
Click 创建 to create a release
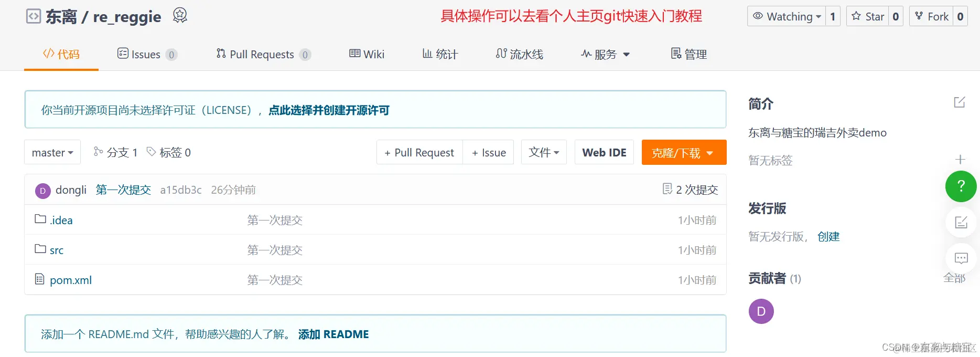tap(828, 237)
